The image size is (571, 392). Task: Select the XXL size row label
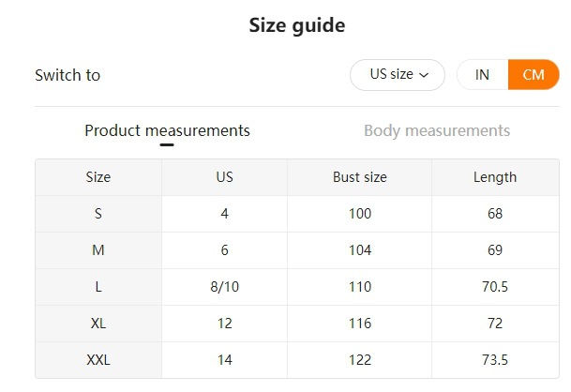point(98,360)
